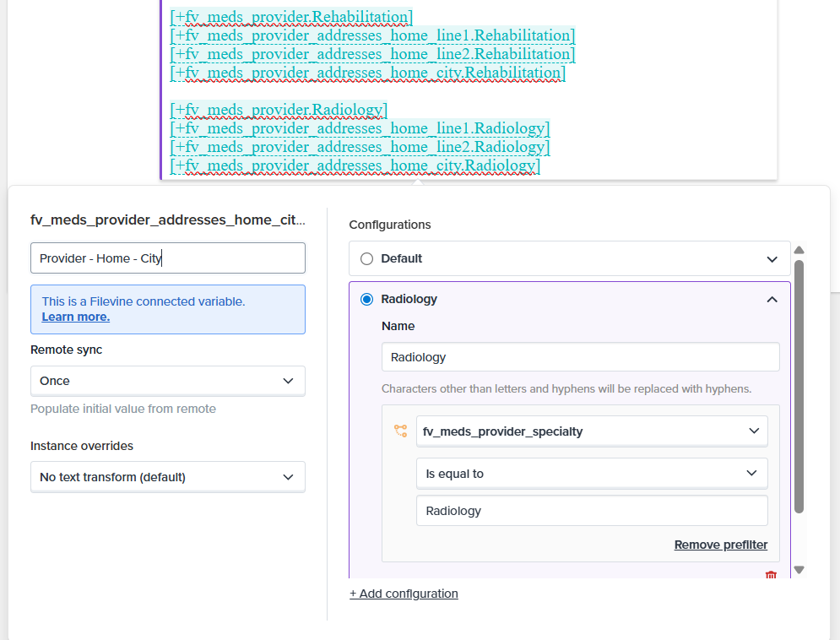Expand the Default configuration chevron
Screen dimensions: 840x640
coord(772,259)
